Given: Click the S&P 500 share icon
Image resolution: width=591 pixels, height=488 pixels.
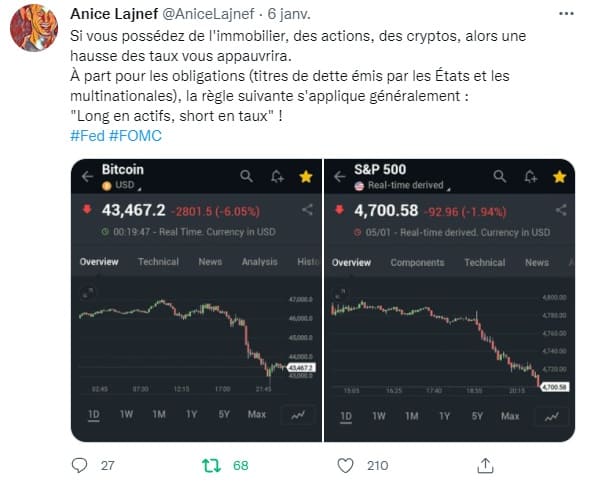Looking at the screenshot, I should [x=561, y=210].
